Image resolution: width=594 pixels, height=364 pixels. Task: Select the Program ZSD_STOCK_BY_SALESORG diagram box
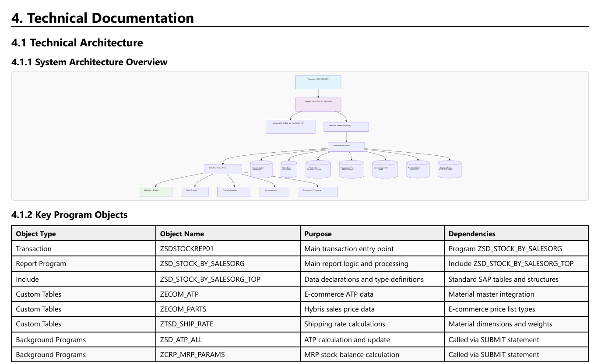[318, 105]
